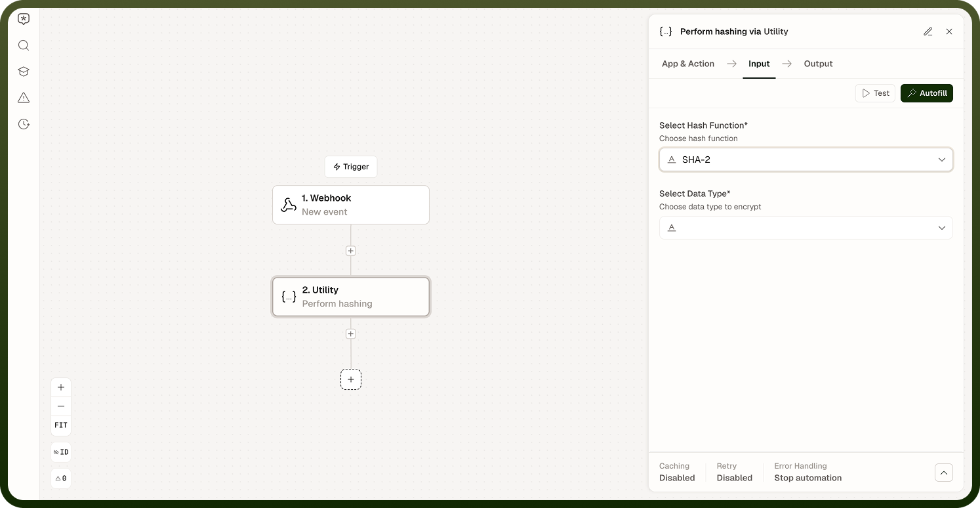Add step using dashed plus box
Image resolution: width=980 pixels, height=508 pixels.
pos(351,379)
